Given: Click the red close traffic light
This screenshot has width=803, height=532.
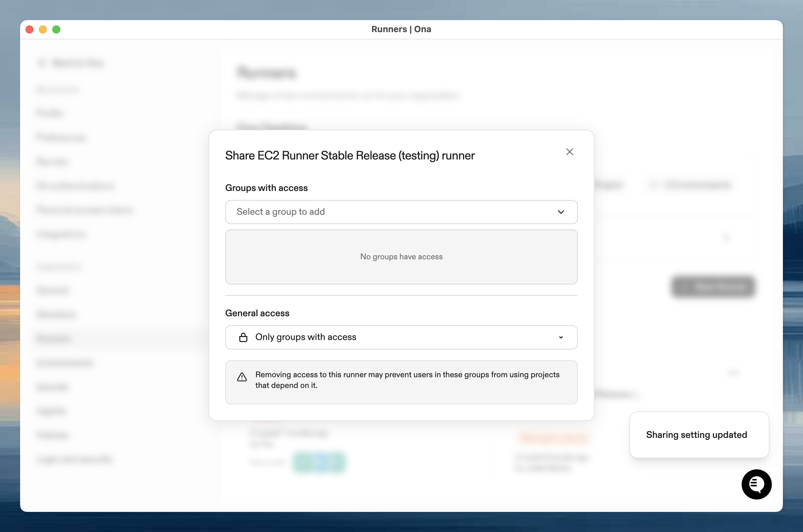Looking at the screenshot, I should point(29,29).
